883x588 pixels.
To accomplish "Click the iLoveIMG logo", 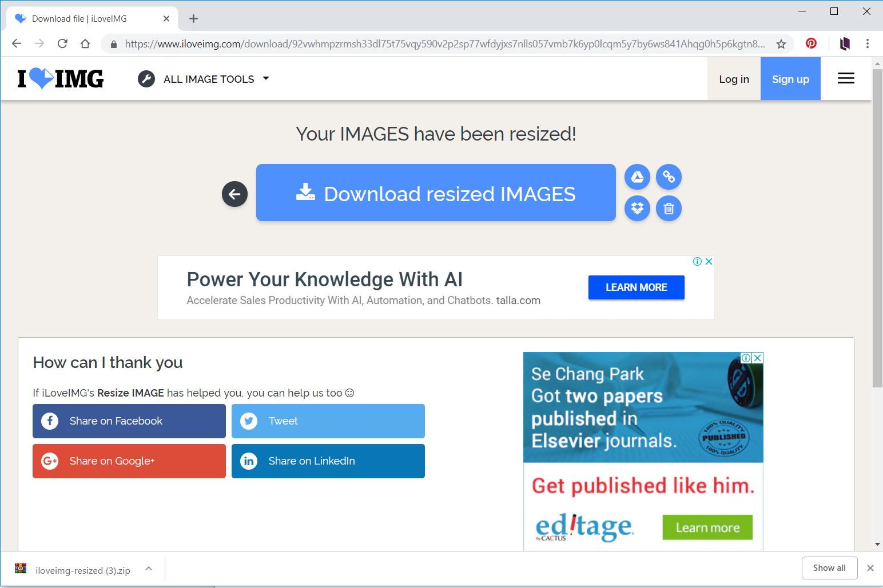I will coord(61,79).
